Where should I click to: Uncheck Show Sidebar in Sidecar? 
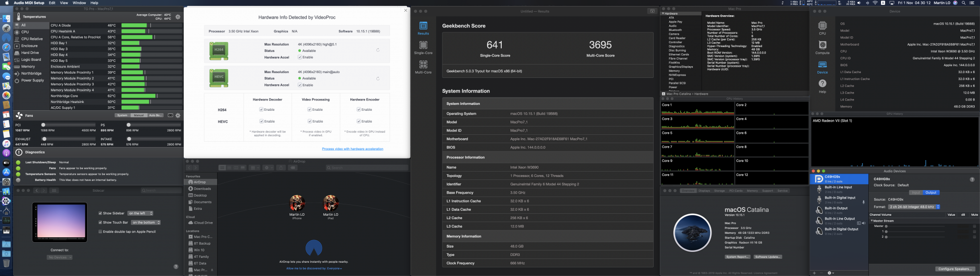pos(100,213)
